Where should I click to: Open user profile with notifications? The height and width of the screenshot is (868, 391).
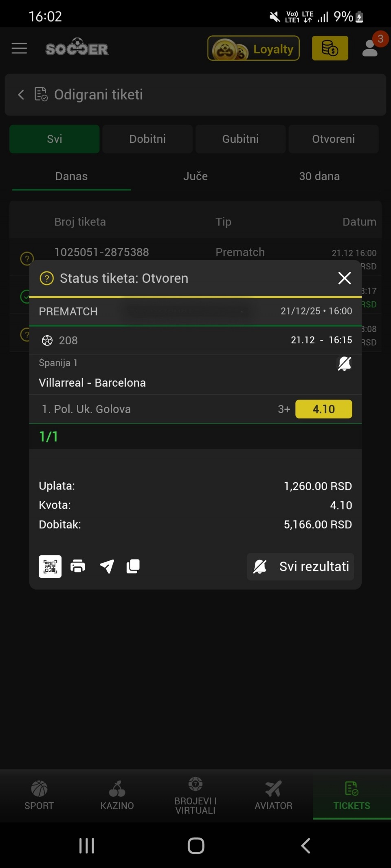click(371, 48)
